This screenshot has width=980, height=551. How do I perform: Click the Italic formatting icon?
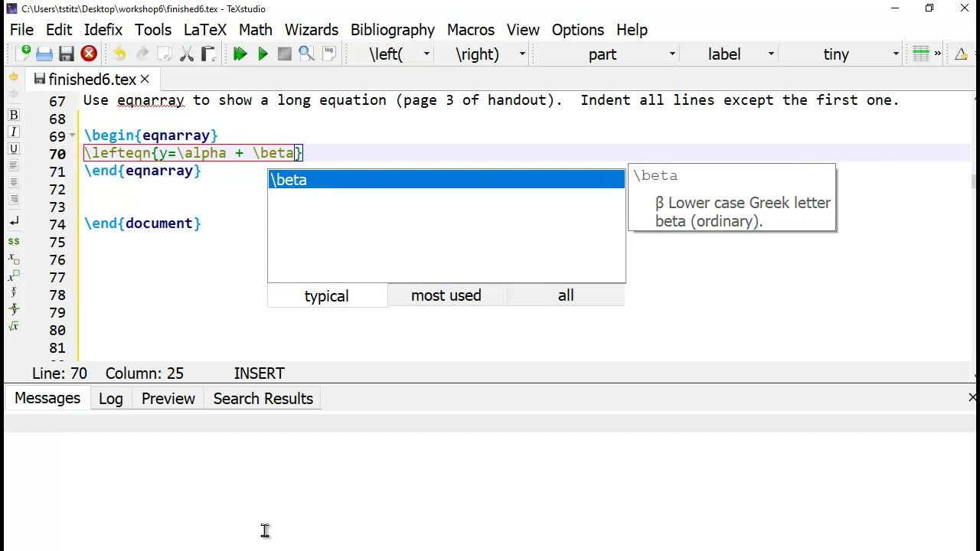14,132
